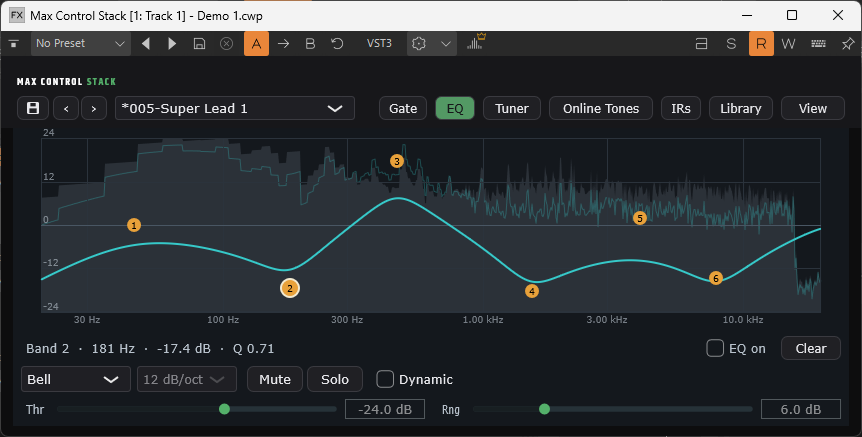Viewport: 862px width, 437px height.
Task: Open the Tuner tab
Action: (512, 108)
